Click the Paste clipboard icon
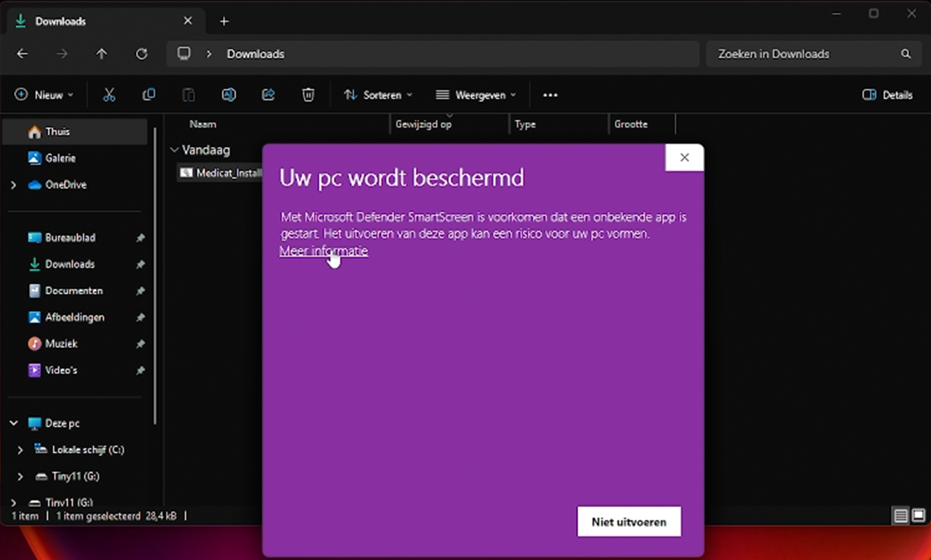The height and width of the screenshot is (560, 931). click(x=188, y=95)
